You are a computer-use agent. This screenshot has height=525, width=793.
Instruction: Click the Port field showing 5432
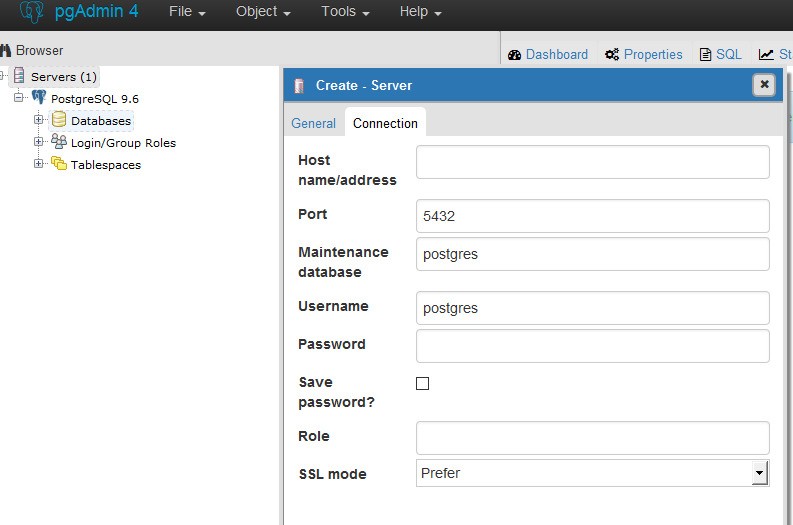[593, 216]
